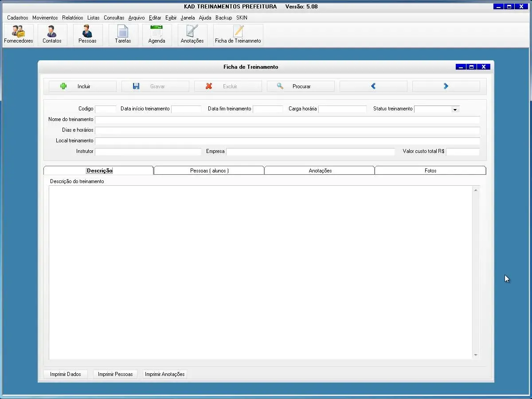This screenshot has height=399, width=532.
Task: Click the Gravar save button
Action: click(155, 86)
